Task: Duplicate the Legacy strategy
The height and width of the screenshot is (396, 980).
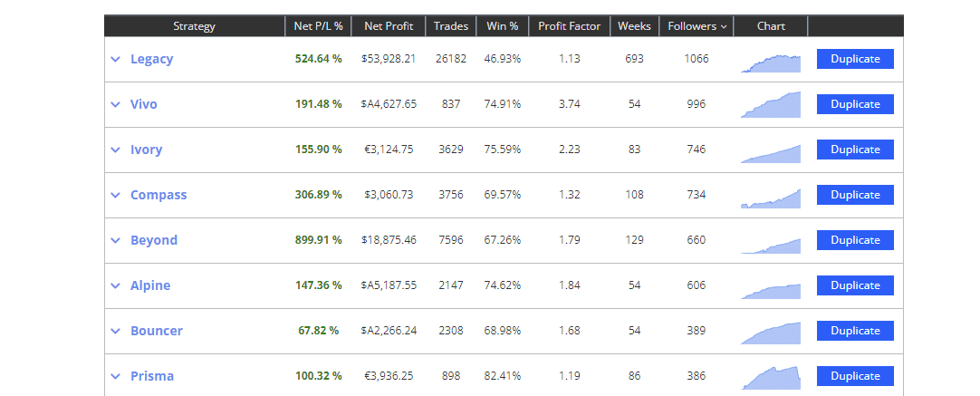Action: click(x=855, y=59)
